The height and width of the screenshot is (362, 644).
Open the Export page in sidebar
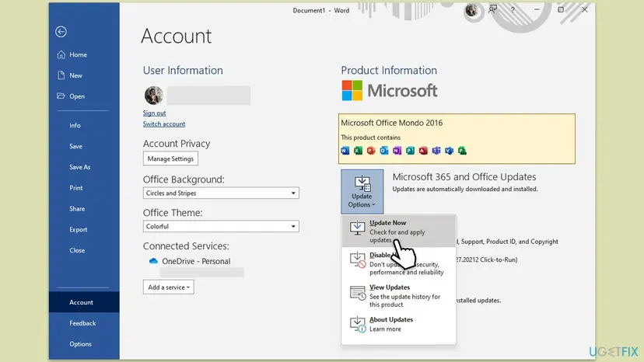coord(78,229)
